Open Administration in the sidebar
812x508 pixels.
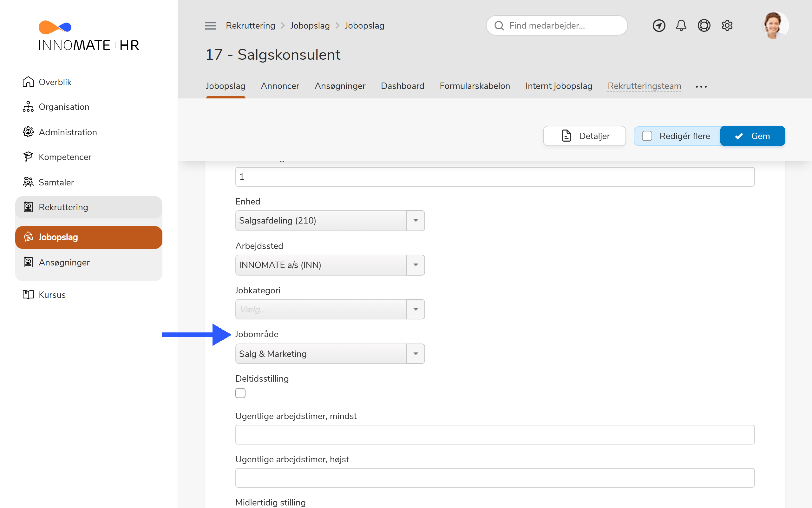[68, 132]
